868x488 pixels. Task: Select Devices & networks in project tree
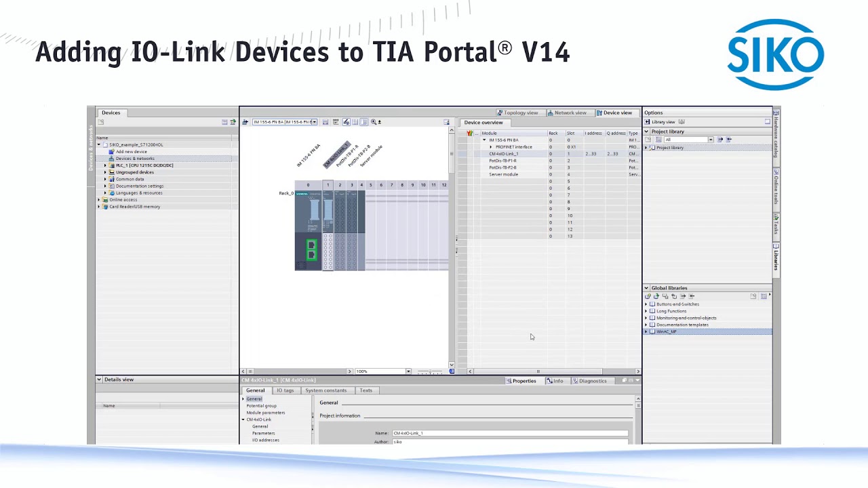(x=135, y=159)
